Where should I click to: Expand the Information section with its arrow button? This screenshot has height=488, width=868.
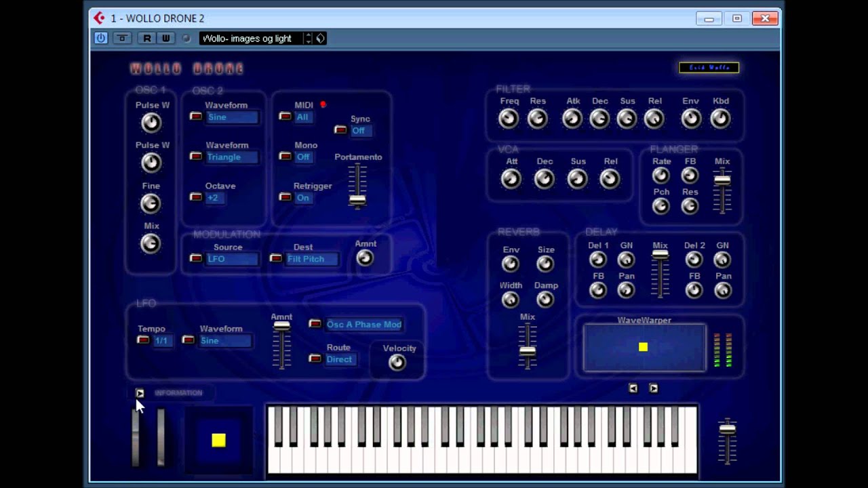coord(140,393)
